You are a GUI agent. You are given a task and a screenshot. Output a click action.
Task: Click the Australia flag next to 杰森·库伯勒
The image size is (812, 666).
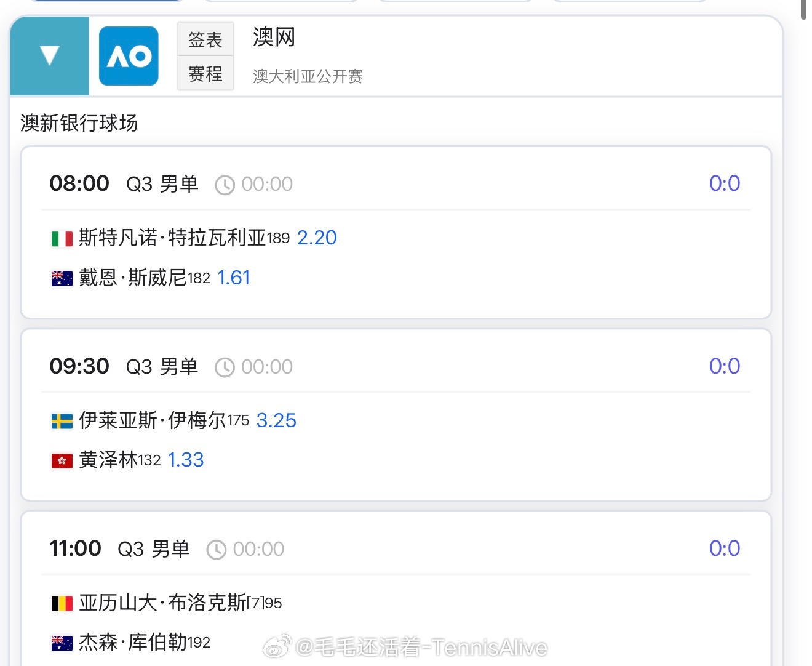point(61,643)
